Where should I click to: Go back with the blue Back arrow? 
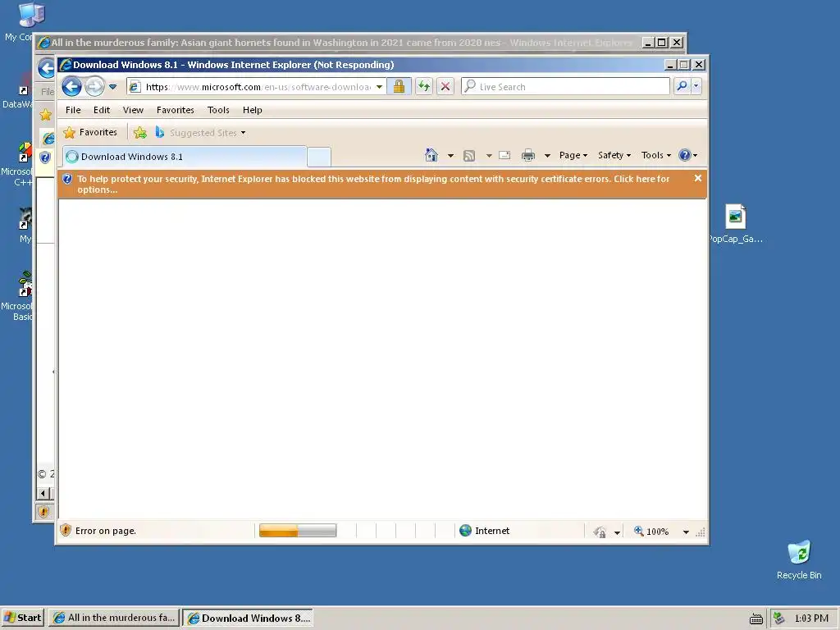[71, 86]
